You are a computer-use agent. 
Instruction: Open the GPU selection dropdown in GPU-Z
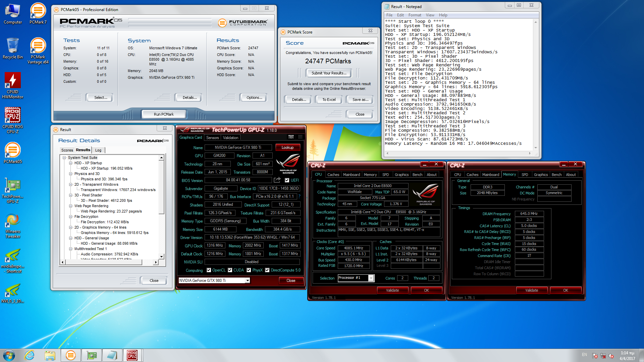248,281
